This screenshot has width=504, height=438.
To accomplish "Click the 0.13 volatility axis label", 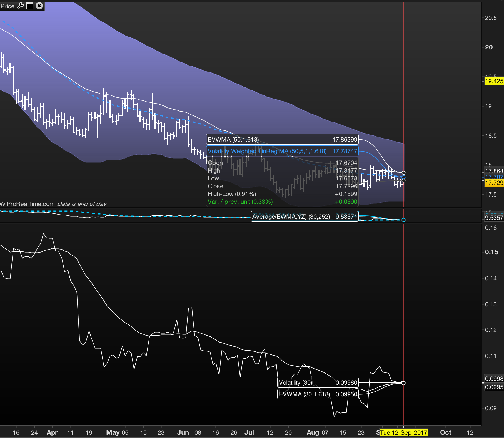I will [x=491, y=304].
